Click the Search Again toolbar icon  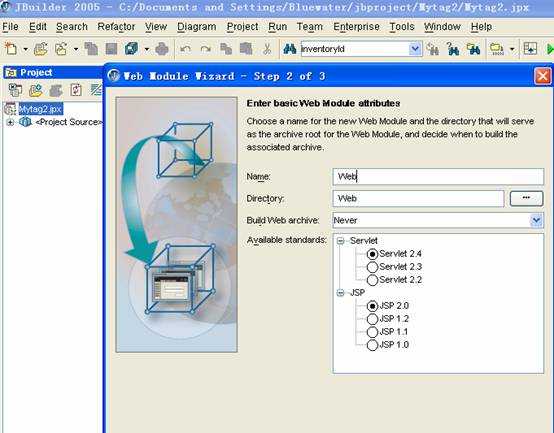pyautogui.click(x=433, y=49)
